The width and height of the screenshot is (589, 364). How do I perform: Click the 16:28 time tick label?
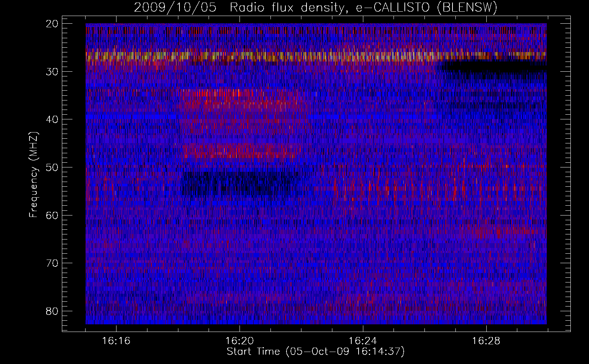coord(486,341)
